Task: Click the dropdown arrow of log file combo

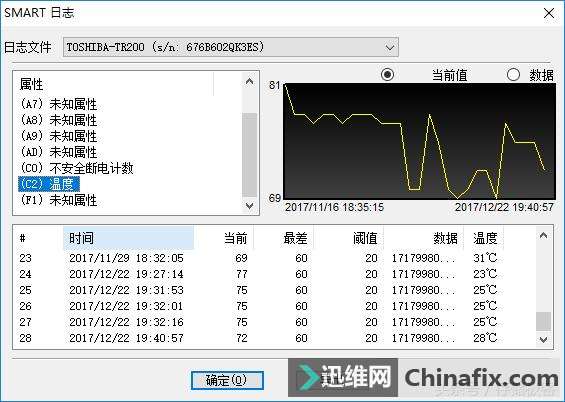Action: point(390,47)
